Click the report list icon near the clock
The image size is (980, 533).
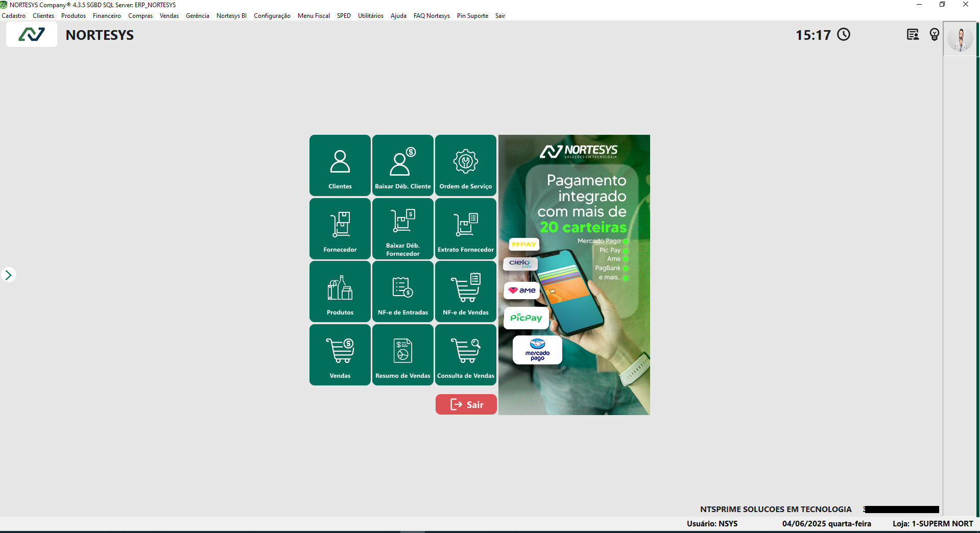click(x=913, y=35)
